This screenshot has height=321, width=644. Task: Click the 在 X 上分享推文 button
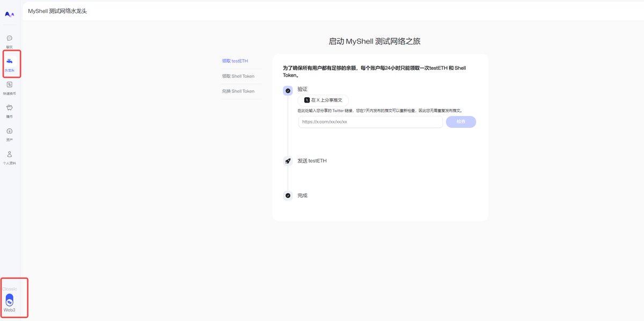click(x=323, y=100)
